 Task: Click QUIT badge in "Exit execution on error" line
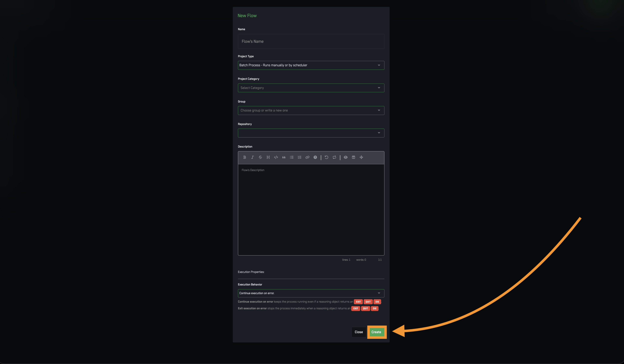[x=365, y=309]
